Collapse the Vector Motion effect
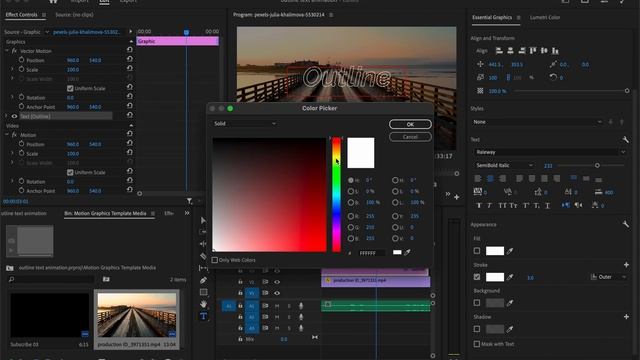The image size is (640, 360). click(x=7, y=51)
